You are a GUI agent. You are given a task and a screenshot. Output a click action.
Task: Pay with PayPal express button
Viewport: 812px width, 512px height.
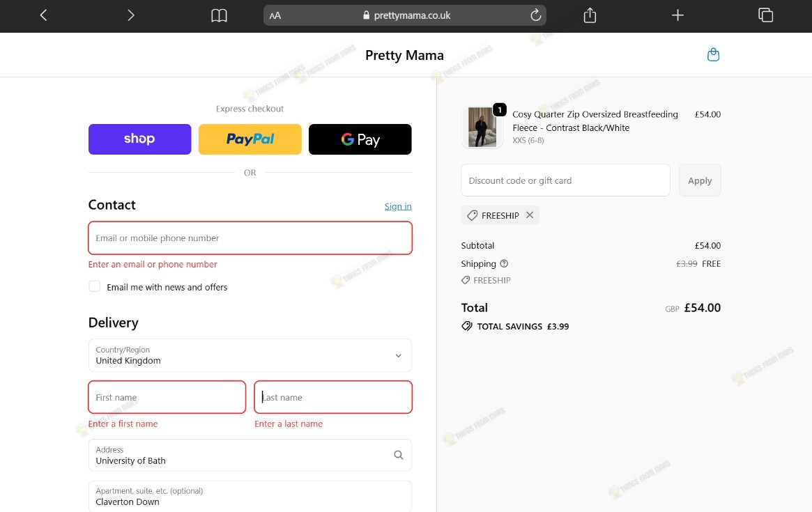click(x=250, y=139)
